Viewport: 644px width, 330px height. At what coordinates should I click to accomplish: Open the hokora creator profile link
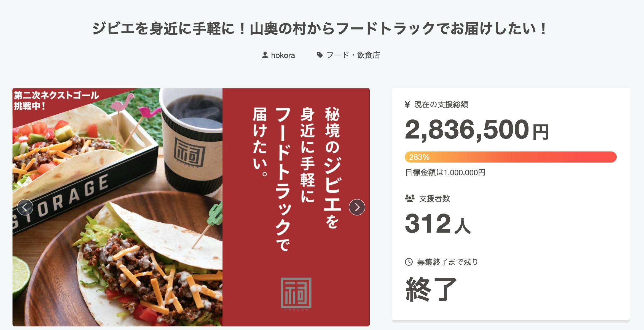[283, 55]
